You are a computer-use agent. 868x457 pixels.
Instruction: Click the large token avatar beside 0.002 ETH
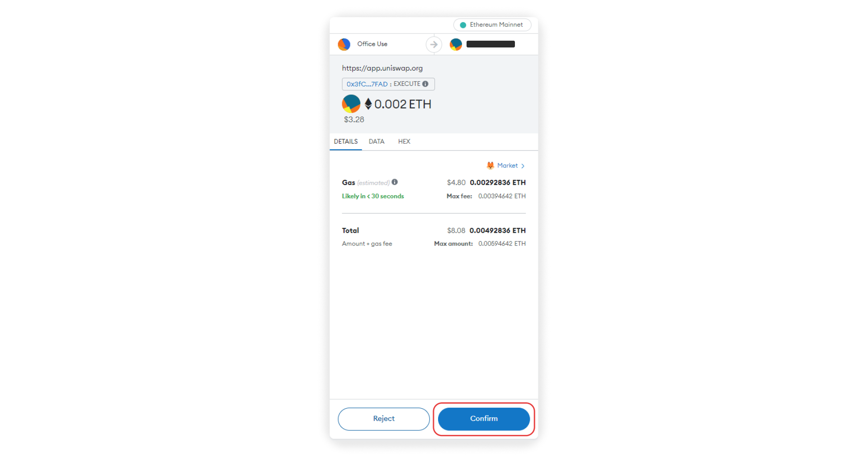pos(351,104)
